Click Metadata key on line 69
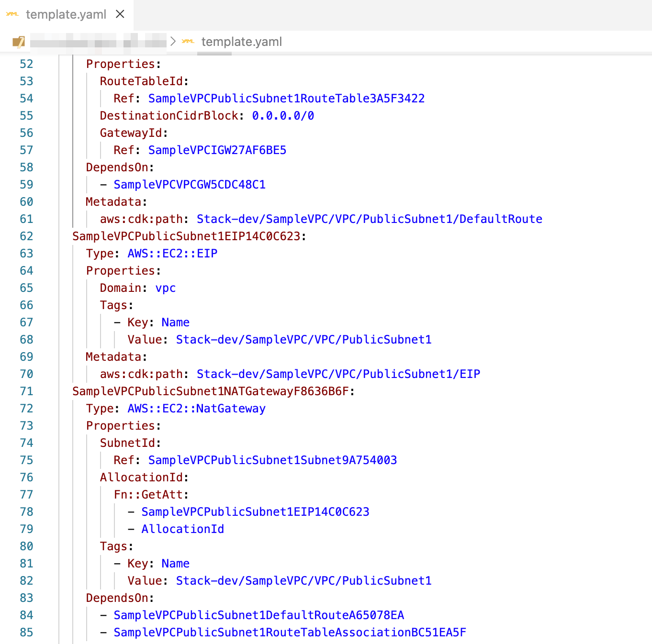652x644 pixels. click(x=113, y=357)
